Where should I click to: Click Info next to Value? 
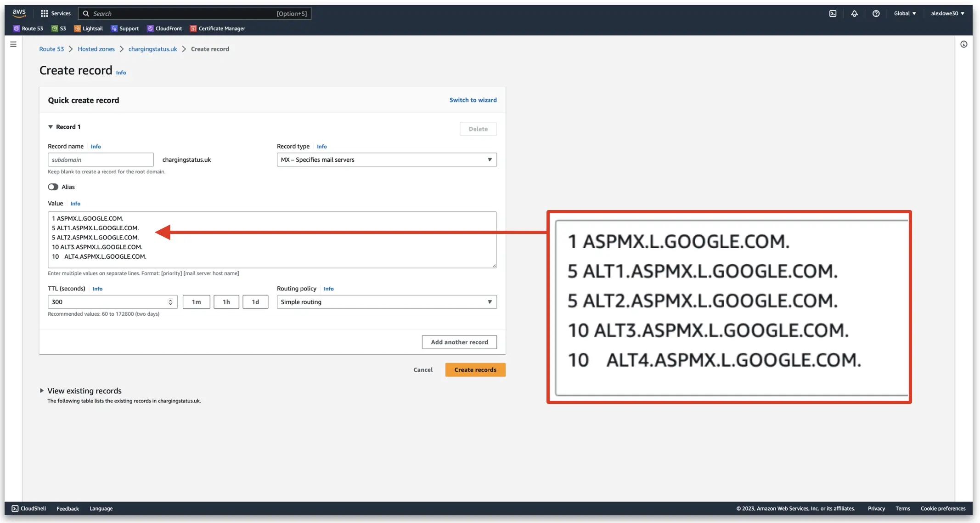[x=75, y=204]
